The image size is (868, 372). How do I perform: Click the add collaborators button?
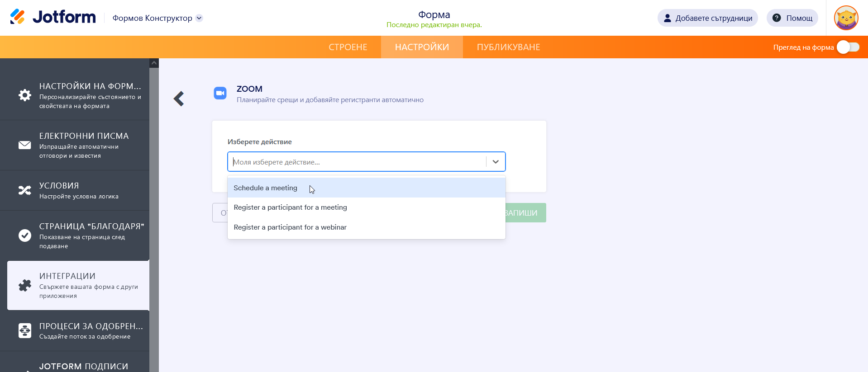[x=707, y=18]
